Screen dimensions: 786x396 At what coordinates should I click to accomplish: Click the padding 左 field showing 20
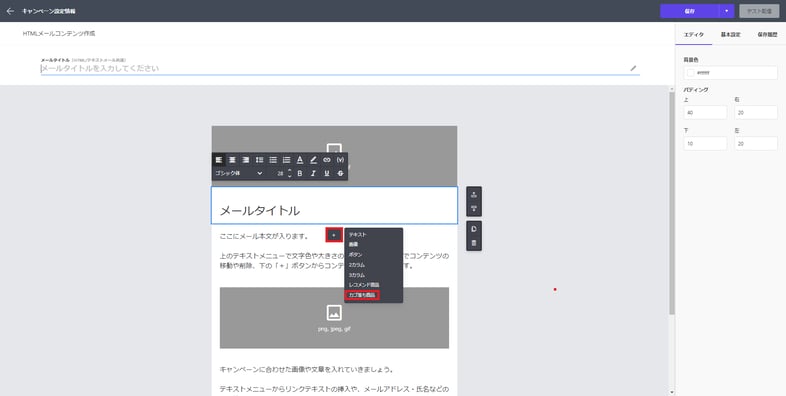point(756,143)
